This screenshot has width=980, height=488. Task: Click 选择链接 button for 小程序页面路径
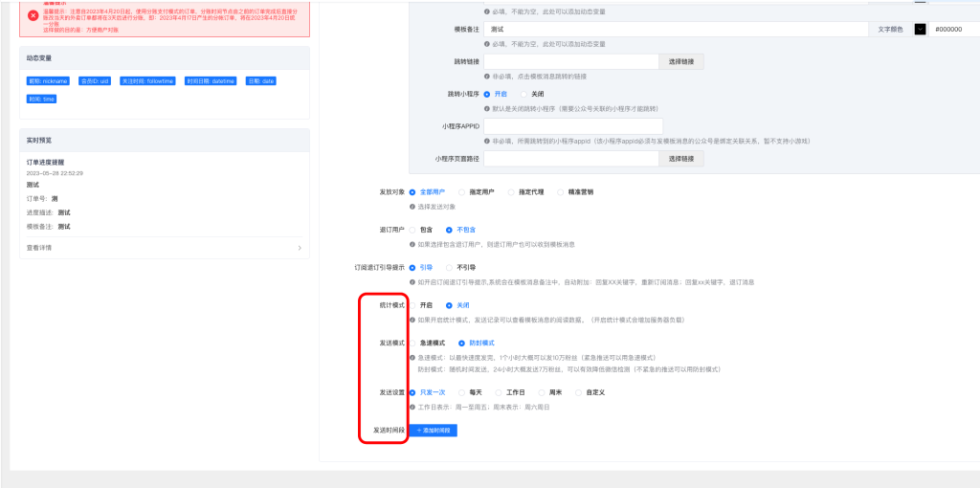(x=683, y=159)
